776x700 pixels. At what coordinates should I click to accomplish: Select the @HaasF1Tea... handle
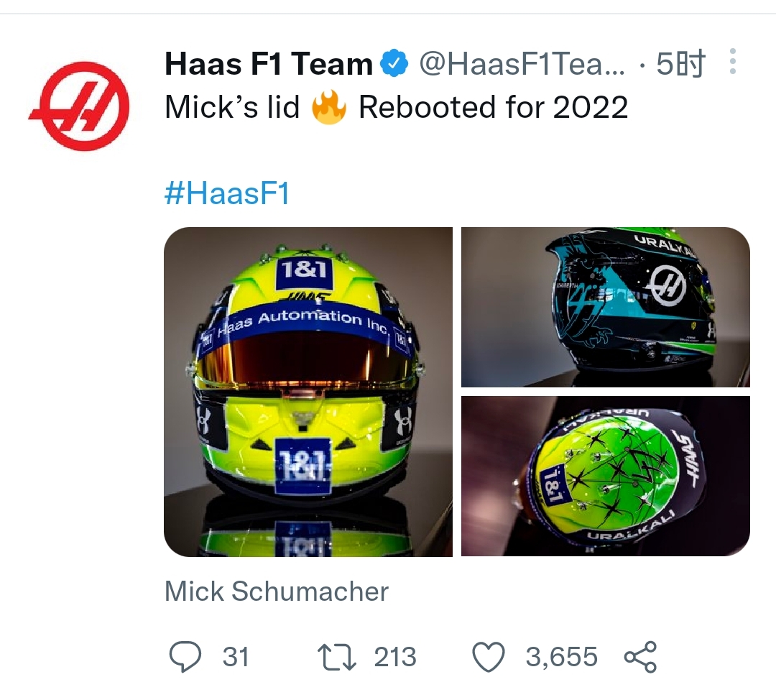coord(522,65)
